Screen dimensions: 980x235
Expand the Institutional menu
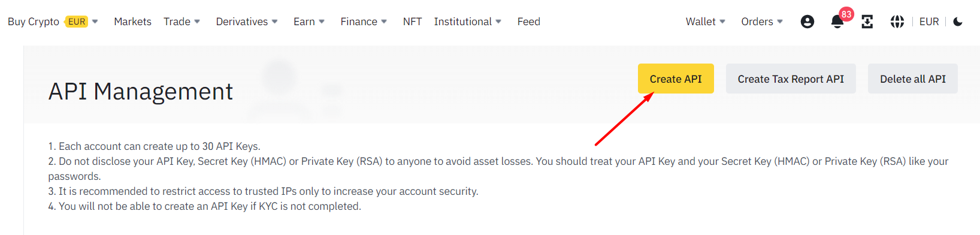tap(468, 22)
